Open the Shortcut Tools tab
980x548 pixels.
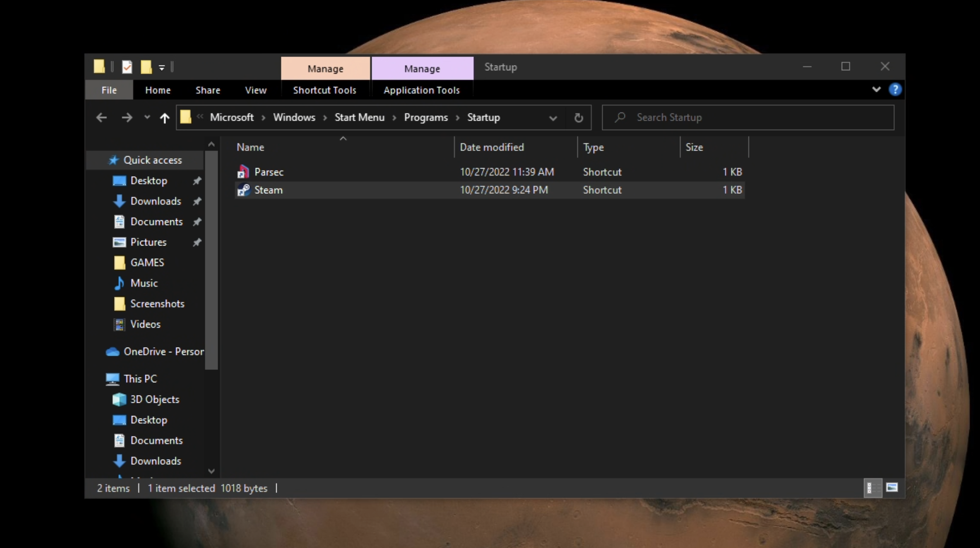coord(325,90)
